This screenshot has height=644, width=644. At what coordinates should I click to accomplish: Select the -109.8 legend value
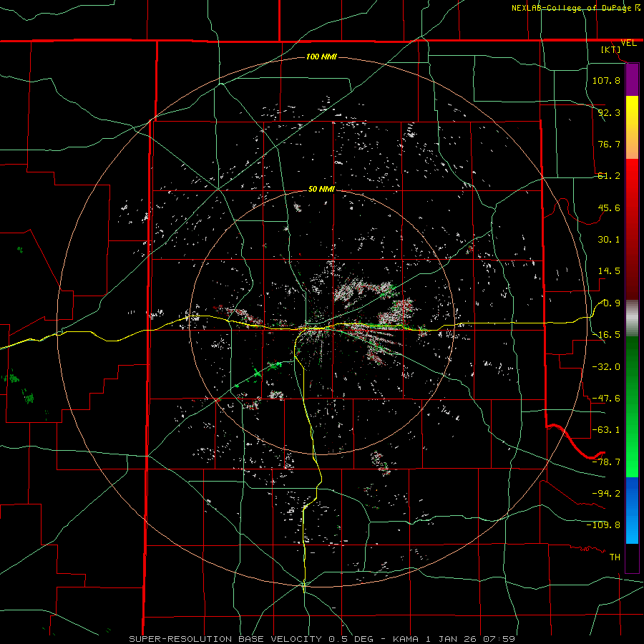click(603, 525)
